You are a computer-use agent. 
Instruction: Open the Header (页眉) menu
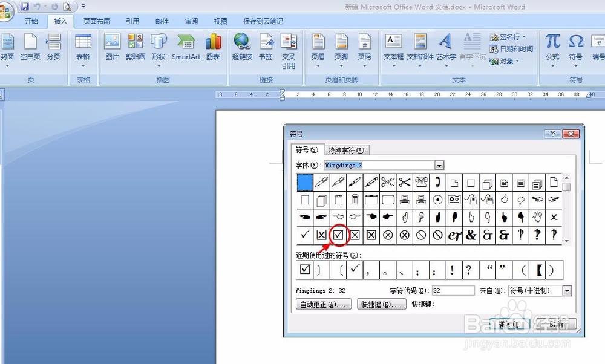[x=318, y=50]
